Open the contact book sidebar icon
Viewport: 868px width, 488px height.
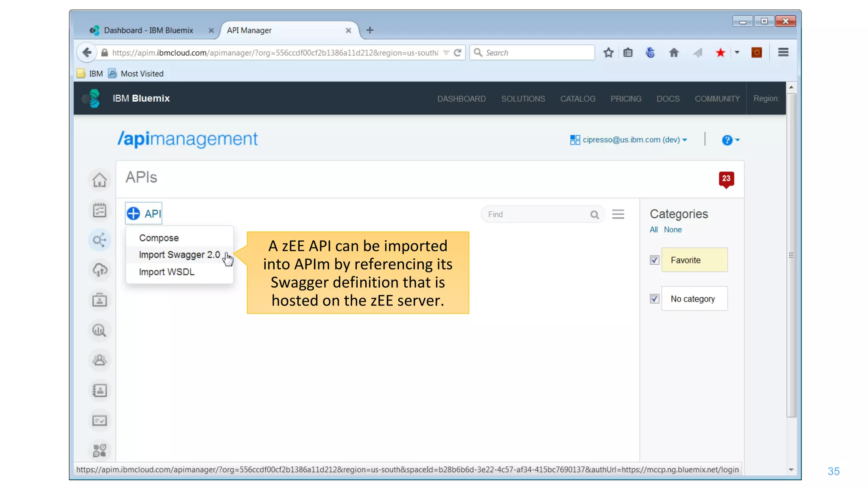coord(100,391)
